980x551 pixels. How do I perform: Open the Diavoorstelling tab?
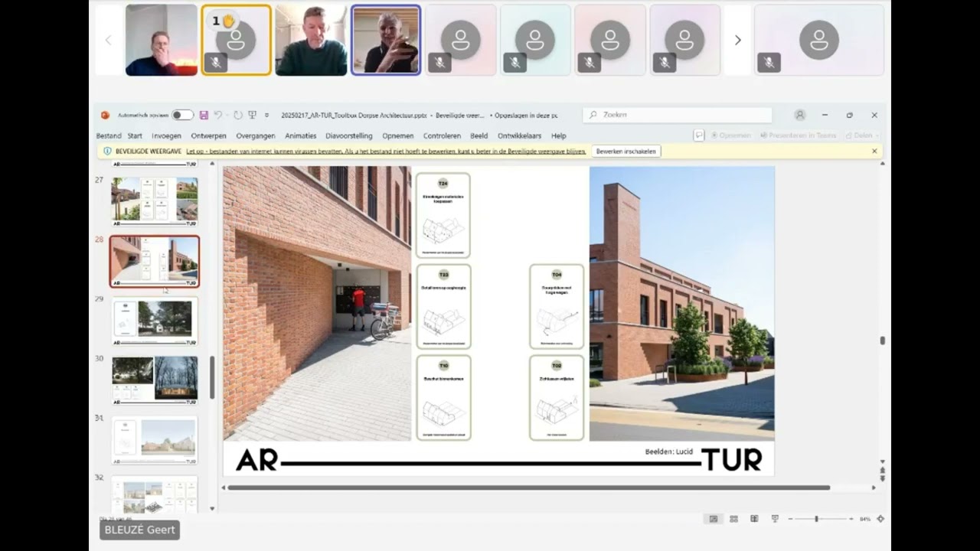click(x=349, y=135)
